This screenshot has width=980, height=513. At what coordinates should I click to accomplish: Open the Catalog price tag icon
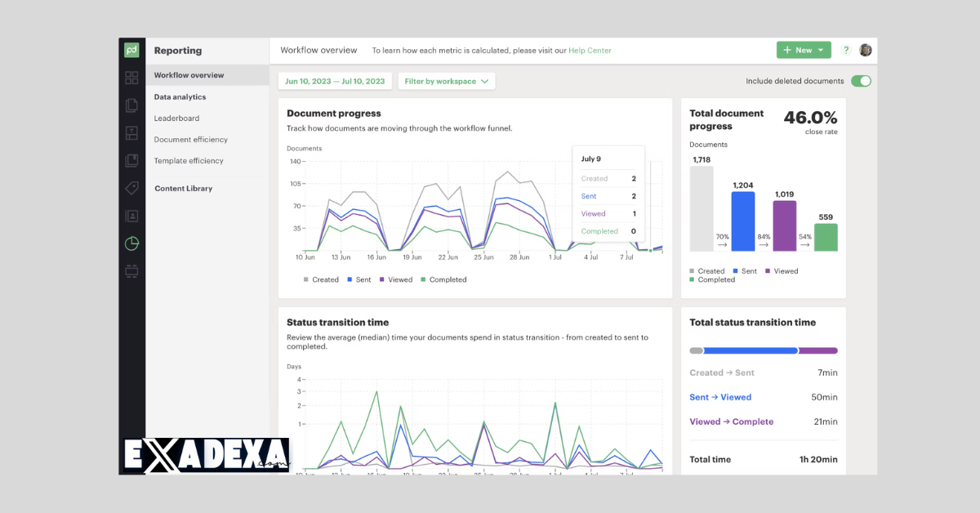tap(131, 189)
